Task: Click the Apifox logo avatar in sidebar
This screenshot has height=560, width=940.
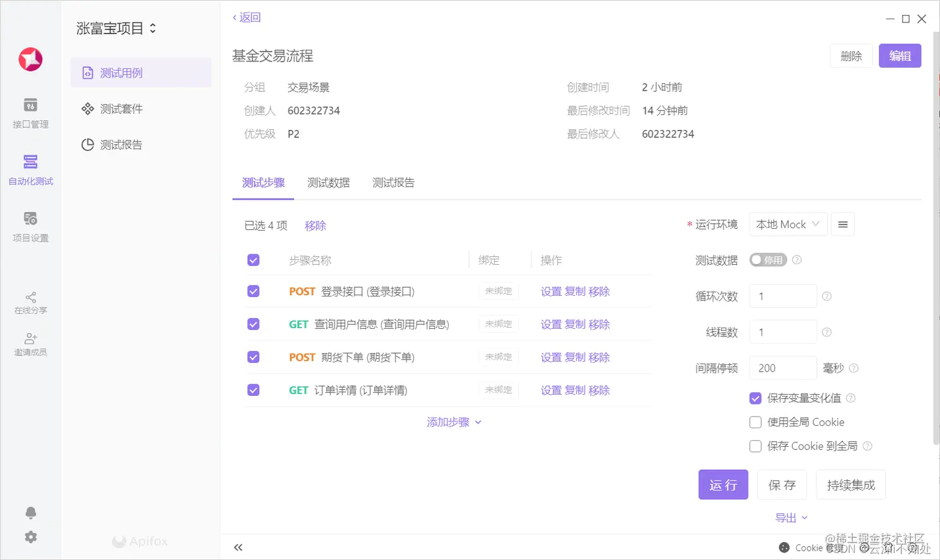Action: tap(30, 59)
